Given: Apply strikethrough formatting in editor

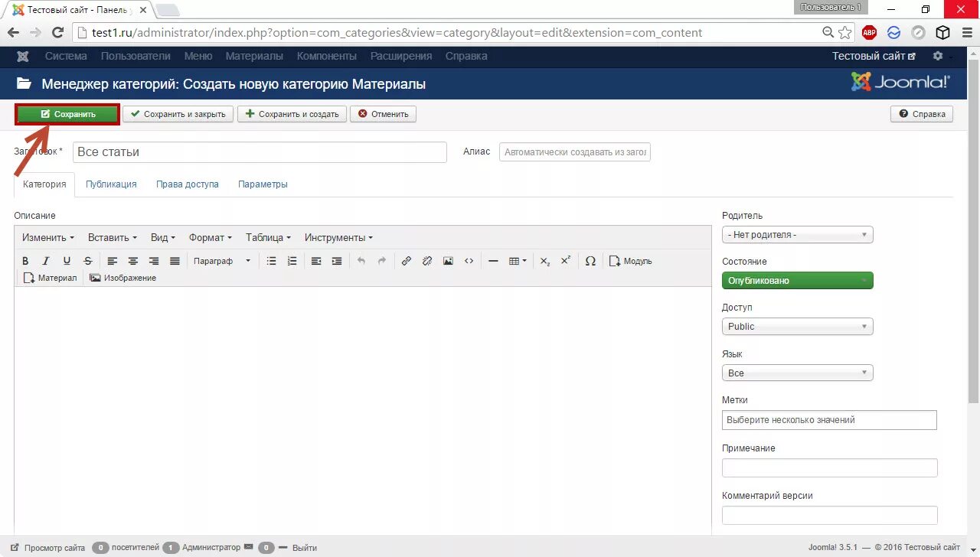Looking at the screenshot, I should 88,261.
